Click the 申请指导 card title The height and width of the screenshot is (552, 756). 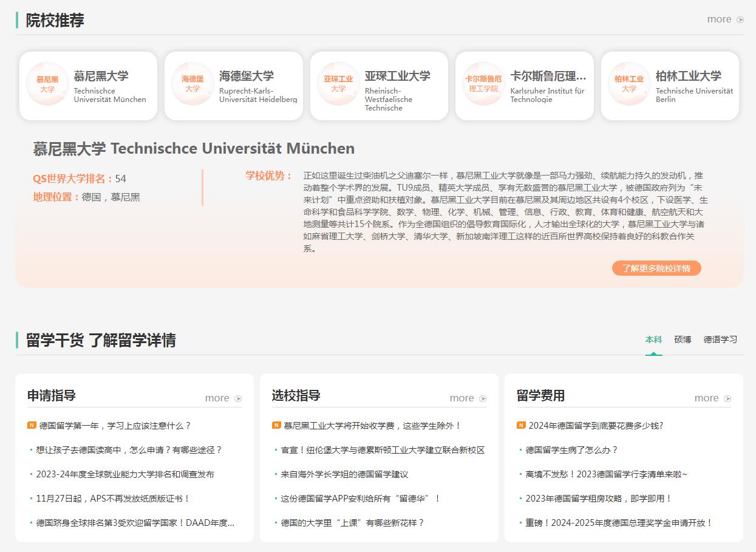click(52, 396)
